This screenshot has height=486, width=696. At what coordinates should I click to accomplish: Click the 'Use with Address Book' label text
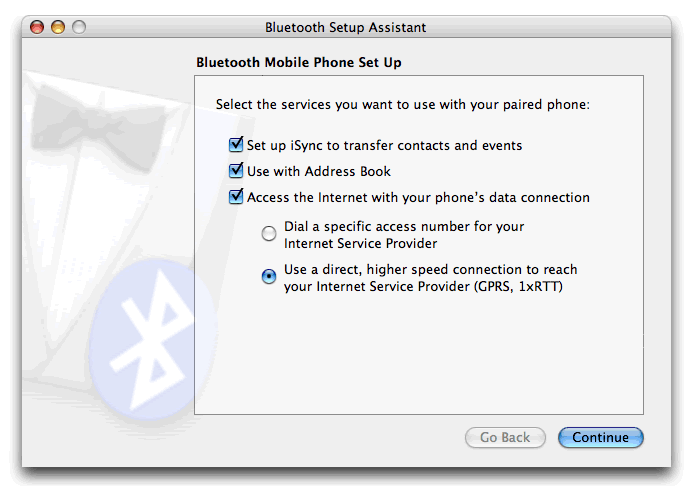tap(319, 172)
